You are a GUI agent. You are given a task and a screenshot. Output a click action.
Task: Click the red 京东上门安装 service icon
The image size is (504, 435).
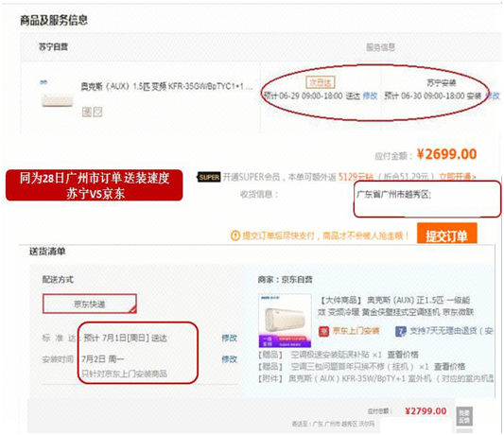[x=323, y=331]
